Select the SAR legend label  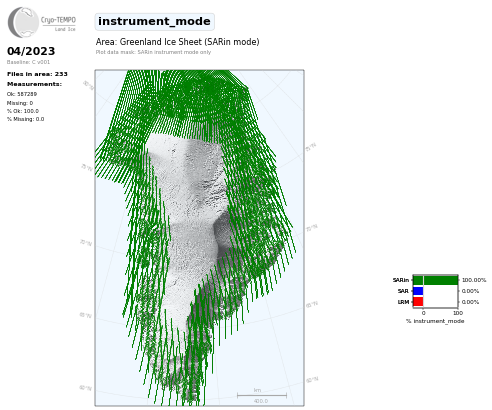click(x=403, y=291)
